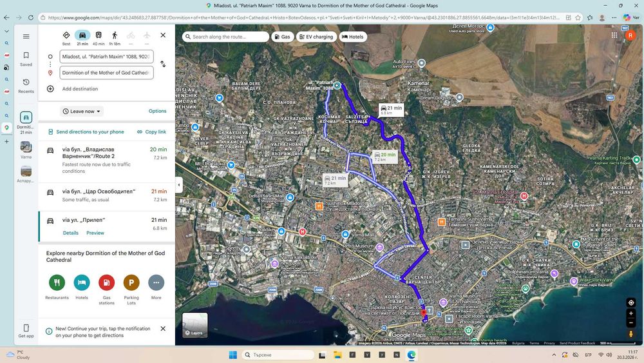Click the Add destination plus icon
The image size is (644, 363).
pyautogui.click(x=50, y=89)
